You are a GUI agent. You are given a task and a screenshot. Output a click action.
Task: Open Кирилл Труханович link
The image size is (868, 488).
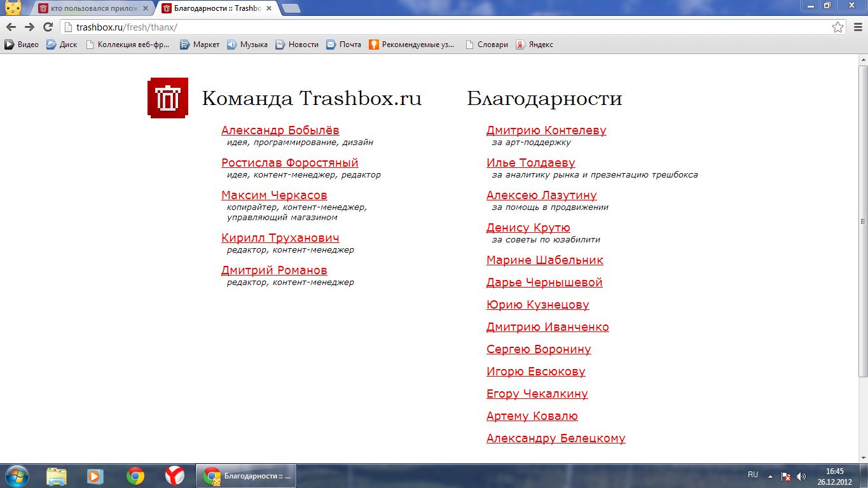pyautogui.click(x=280, y=238)
